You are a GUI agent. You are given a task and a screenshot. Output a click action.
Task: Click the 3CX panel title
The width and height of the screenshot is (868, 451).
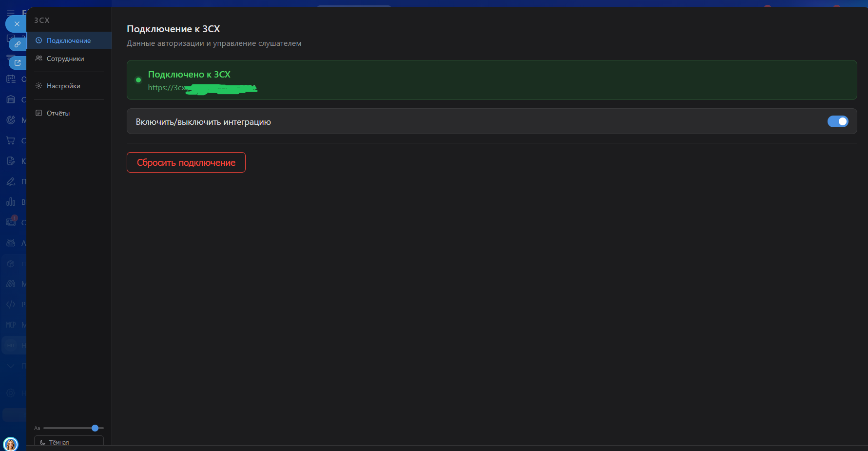[42, 20]
